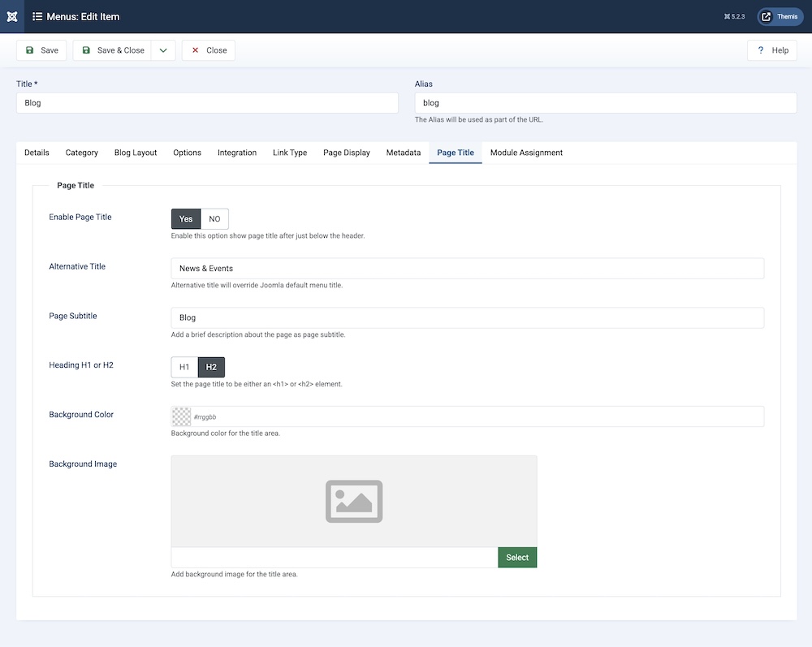This screenshot has width=812, height=647.
Task: Focus the Alias text field
Action: pos(605,103)
